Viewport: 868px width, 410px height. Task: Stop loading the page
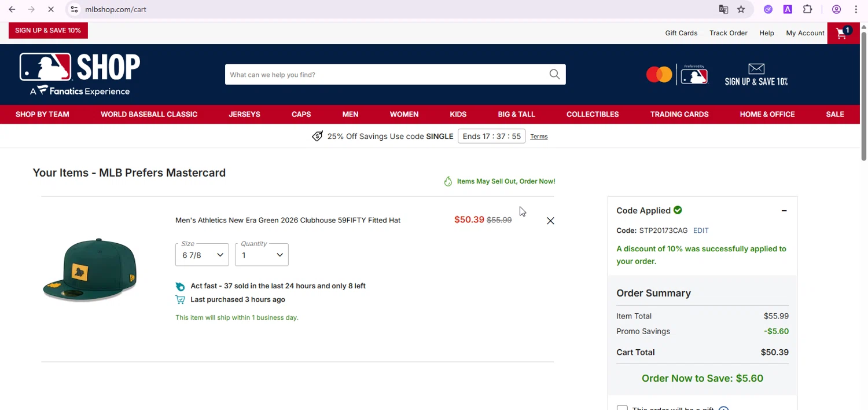pos(51,9)
